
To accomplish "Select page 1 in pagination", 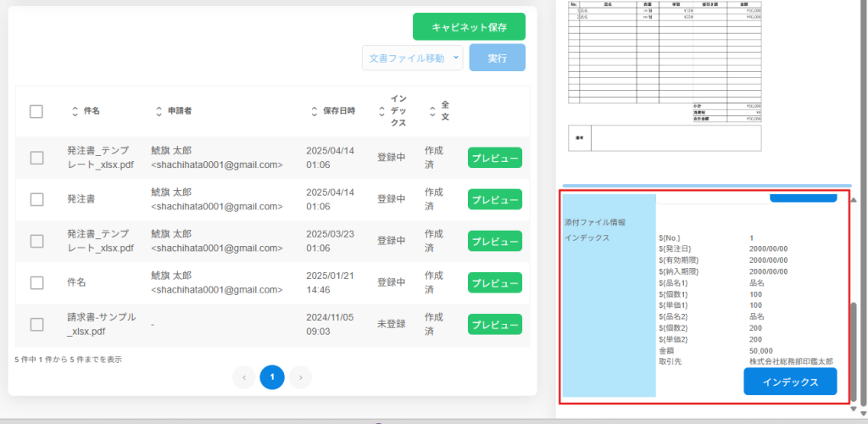I will pyautogui.click(x=272, y=377).
